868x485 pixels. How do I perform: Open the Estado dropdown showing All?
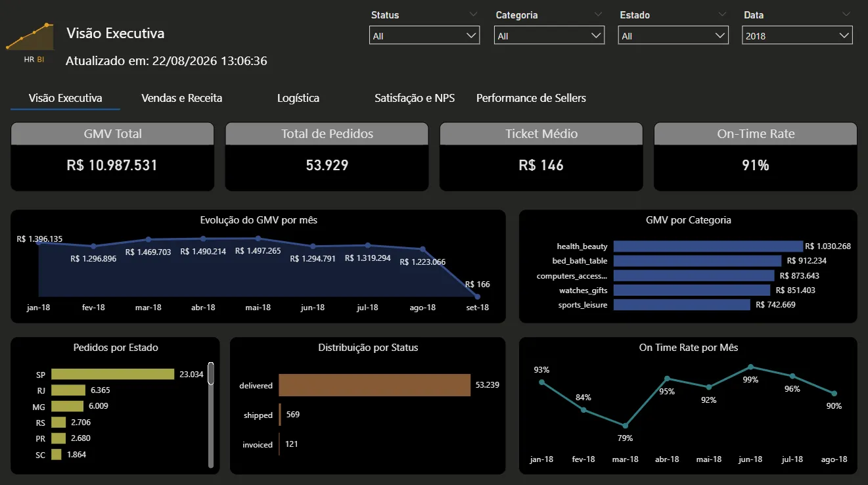[673, 35]
